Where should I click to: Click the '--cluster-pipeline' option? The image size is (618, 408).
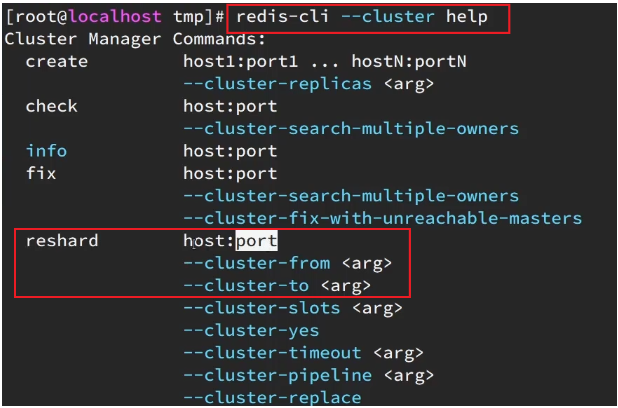(277, 375)
